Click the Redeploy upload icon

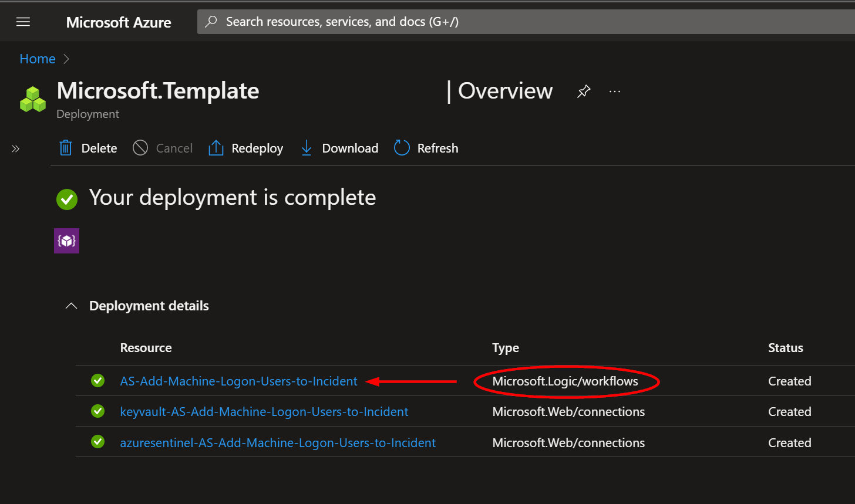[x=216, y=148]
